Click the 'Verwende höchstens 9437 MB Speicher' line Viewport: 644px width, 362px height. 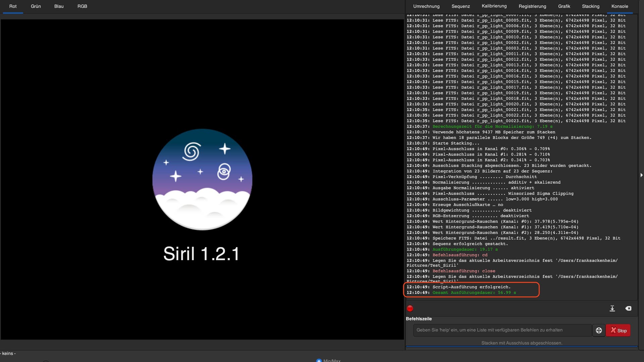click(x=481, y=132)
